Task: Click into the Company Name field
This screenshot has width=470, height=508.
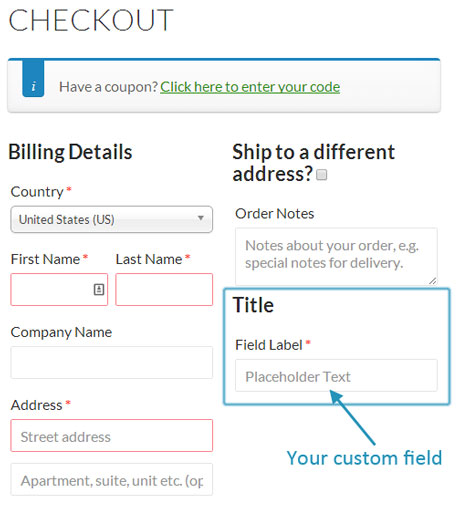Action: pos(112,362)
